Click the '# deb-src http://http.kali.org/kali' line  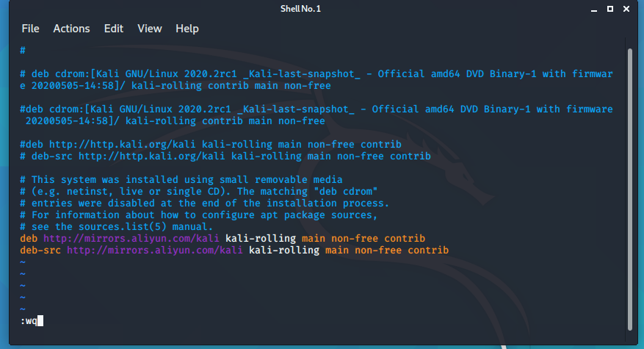tap(225, 156)
